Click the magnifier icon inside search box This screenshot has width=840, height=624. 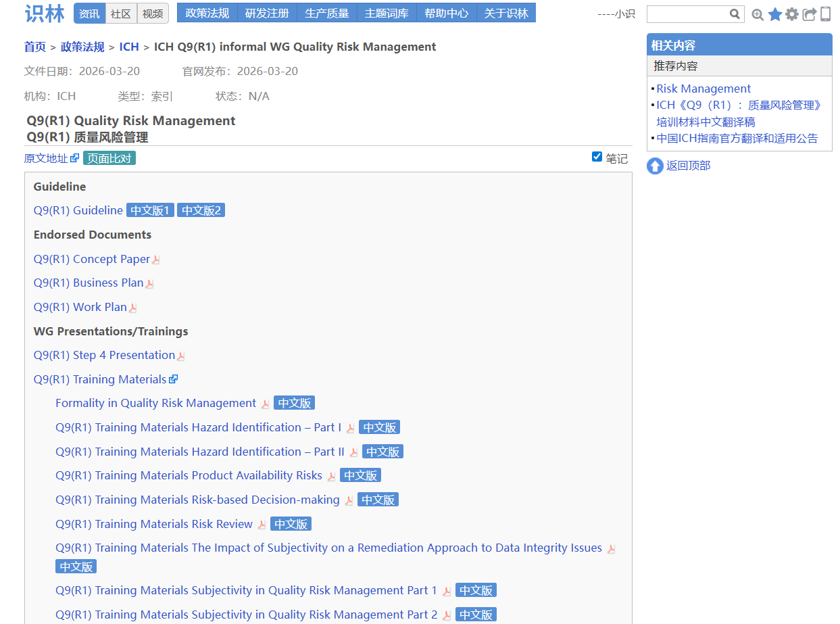(x=735, y=14)
